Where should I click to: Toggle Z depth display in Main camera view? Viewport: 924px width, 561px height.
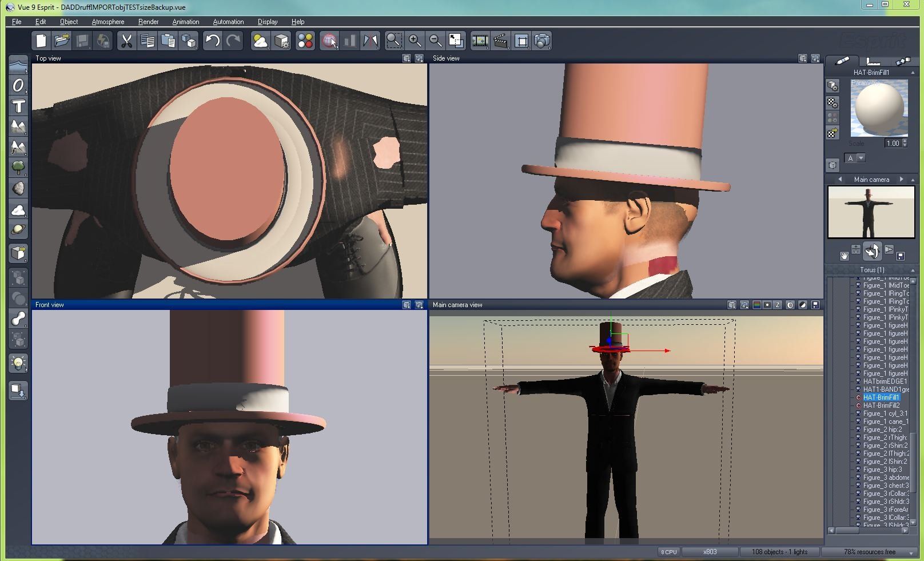click(x=778, y=305)
